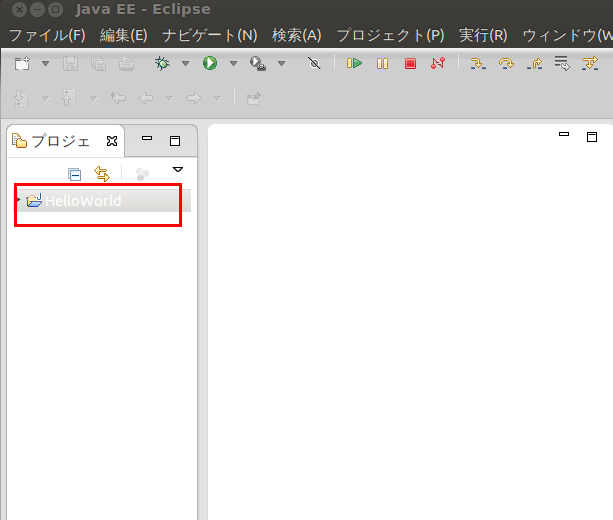The height and width of the screenshot is (520, 613).
Task: Click the Debug bug icon
Action: 162,63
